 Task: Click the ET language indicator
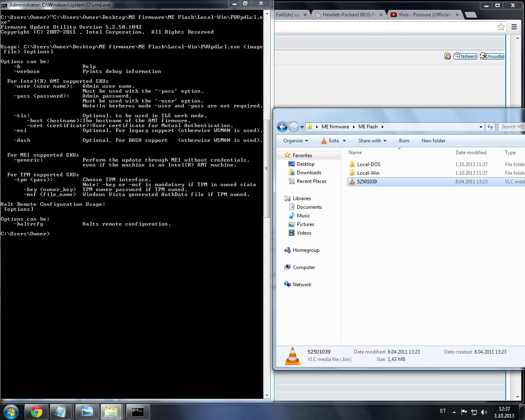click(x=443, y=411)
